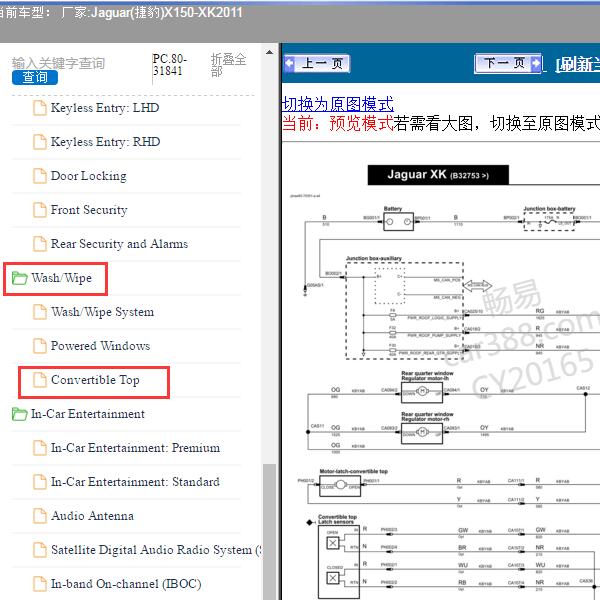Click the PC.80-31841 text

pyautogui.click(x=169, y=65)
